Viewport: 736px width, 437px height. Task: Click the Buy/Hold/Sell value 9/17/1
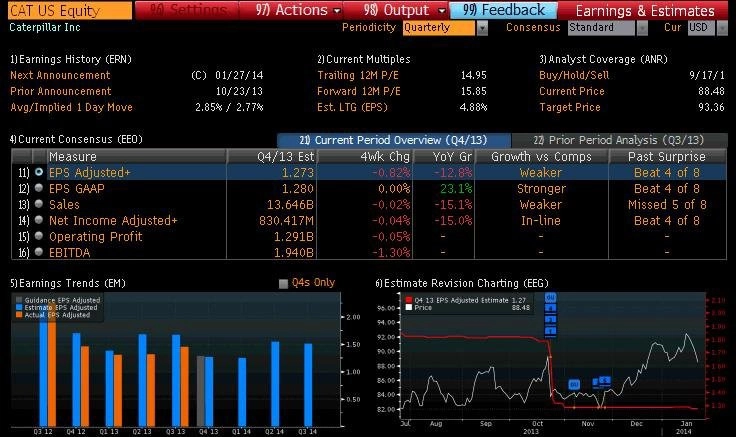click(707, 75)
